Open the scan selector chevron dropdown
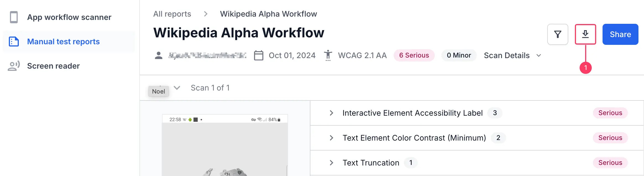The width and height of the screenshot is (644, 176). [x=177, y=88]
